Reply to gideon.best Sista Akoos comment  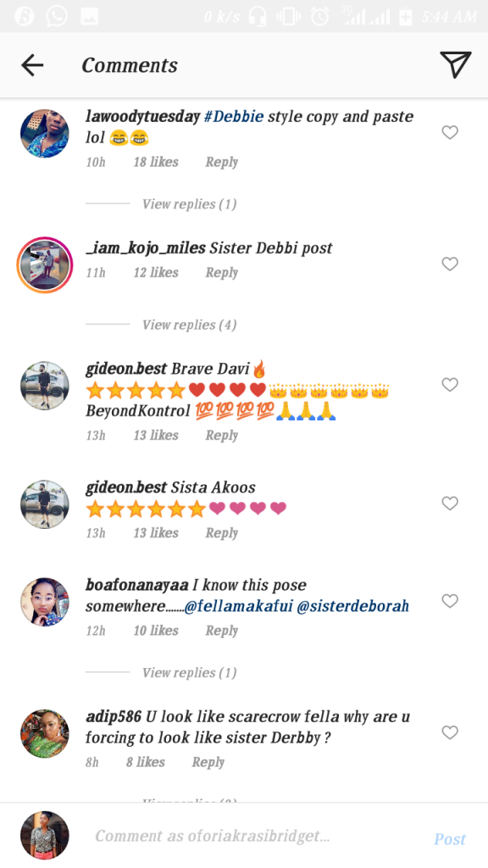[221, 533]
